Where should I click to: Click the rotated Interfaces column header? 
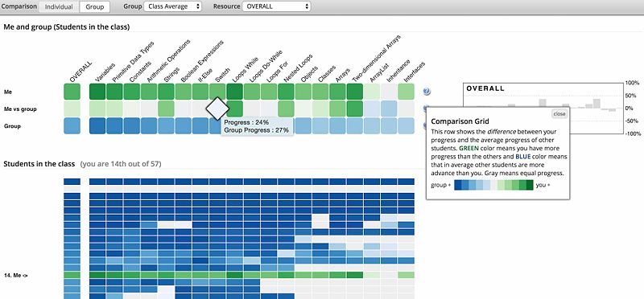point(414,72)
